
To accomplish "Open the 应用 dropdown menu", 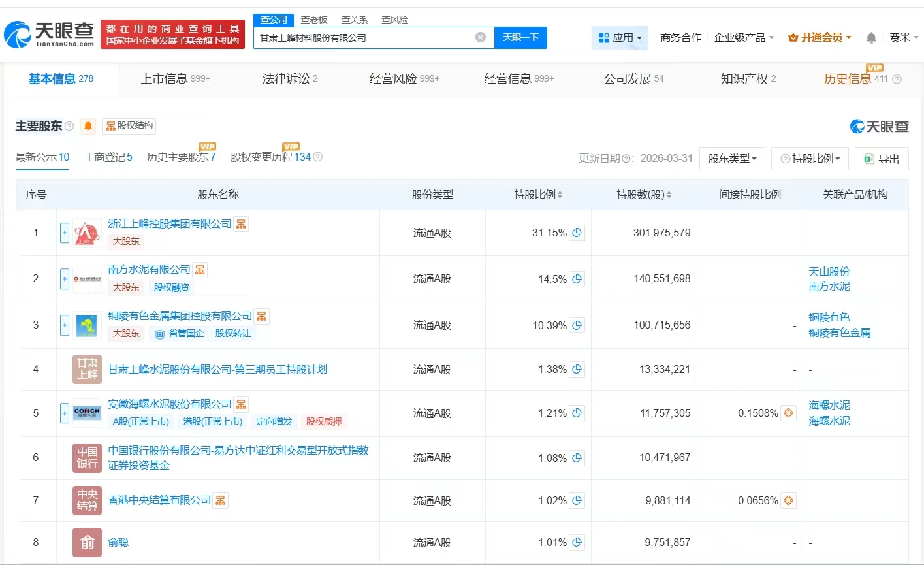I will [620, 38].
